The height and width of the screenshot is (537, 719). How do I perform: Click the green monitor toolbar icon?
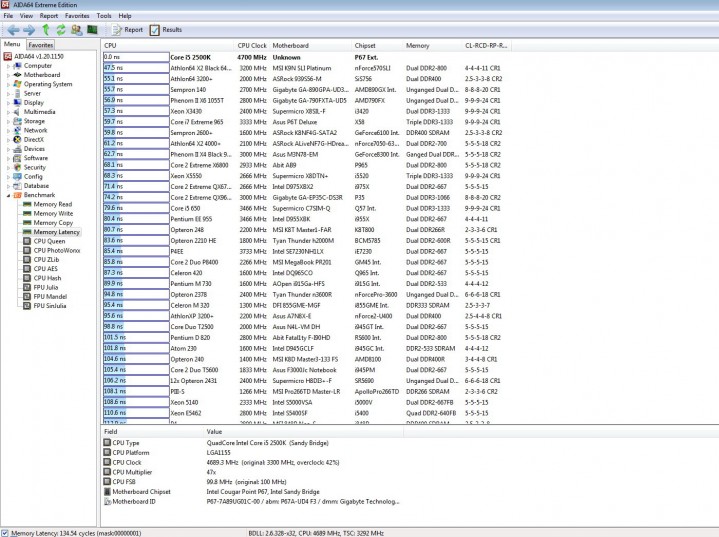tap(92, 30)
